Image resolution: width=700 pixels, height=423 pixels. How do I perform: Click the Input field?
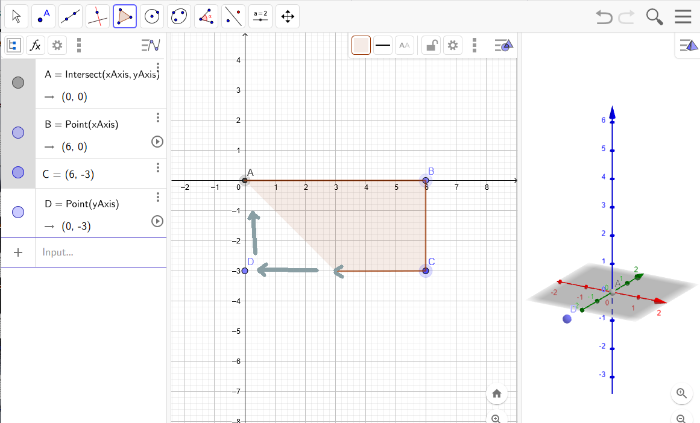(101, 253)
